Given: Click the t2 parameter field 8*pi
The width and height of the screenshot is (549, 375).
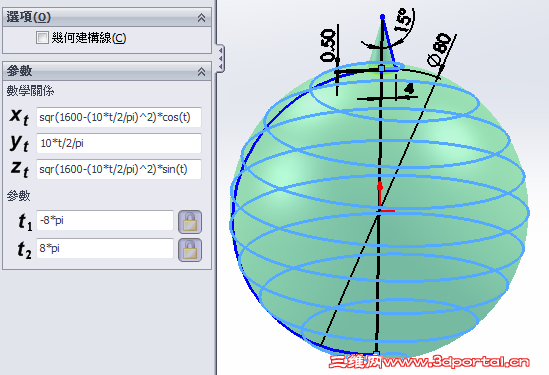Looking at the screenshot, I should 105,248.
